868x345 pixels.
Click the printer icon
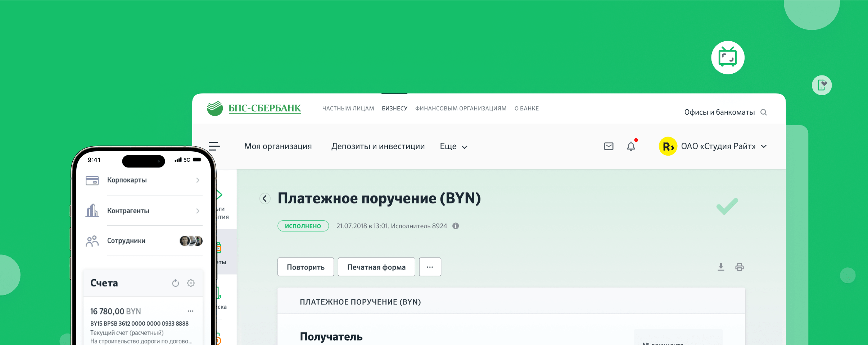740,267
